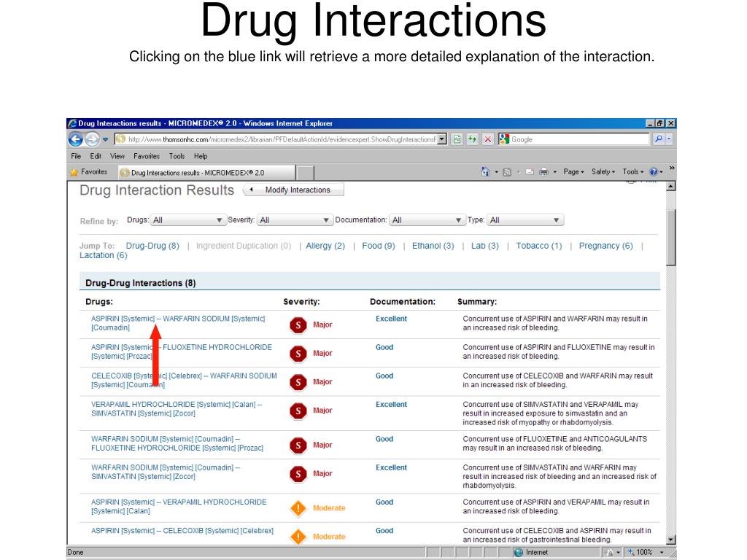Open the Verapamil–Simvastatin interaction link
This screenshot has width=747, height=560.
point(177,408)
